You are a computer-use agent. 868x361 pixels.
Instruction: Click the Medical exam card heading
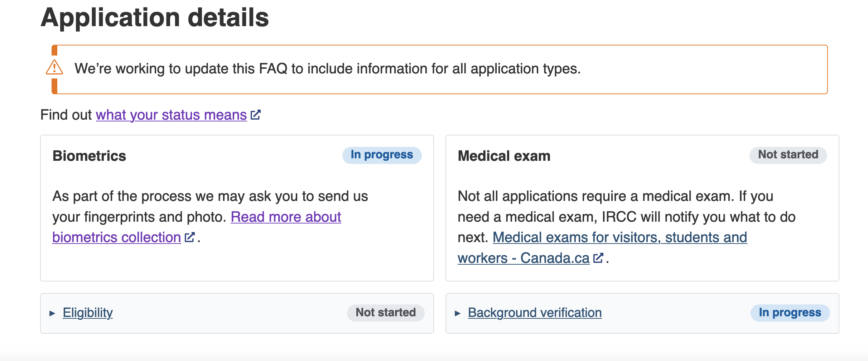(504, 156)
